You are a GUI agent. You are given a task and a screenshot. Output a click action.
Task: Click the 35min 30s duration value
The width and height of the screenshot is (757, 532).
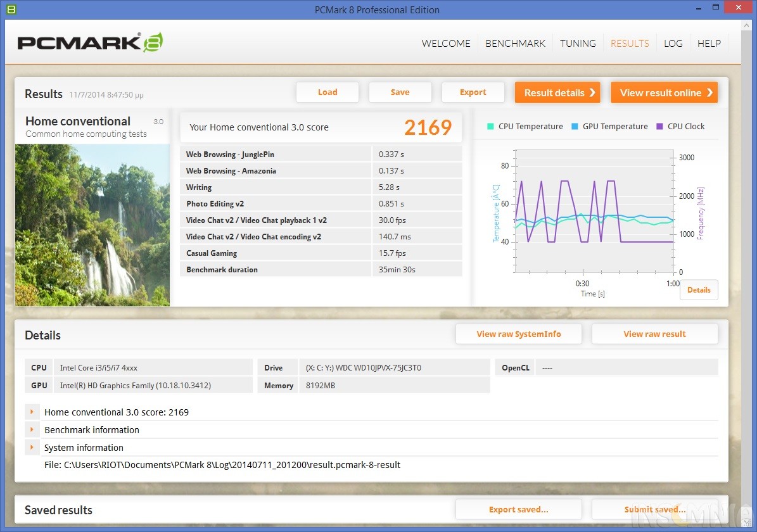[x=397, y=269]
